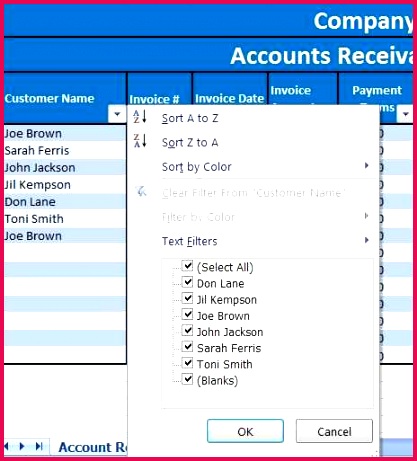Image resolution: width=417 pixels, height=461 pixels.
Task: Open the Payment Terms filter dropdown
Action: point(405,114)
